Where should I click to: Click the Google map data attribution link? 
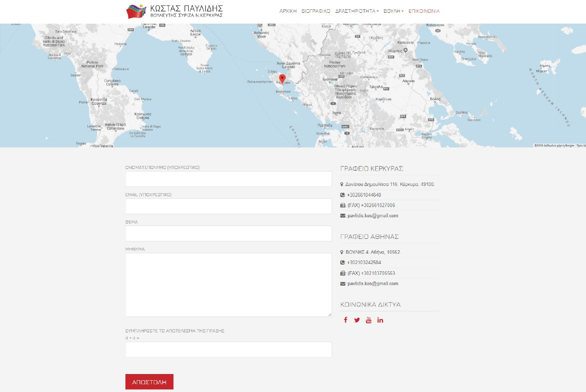[554, 145]
